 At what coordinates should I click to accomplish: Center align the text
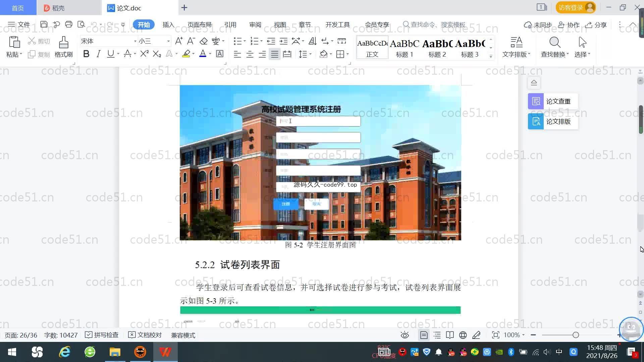pos(250,54)
